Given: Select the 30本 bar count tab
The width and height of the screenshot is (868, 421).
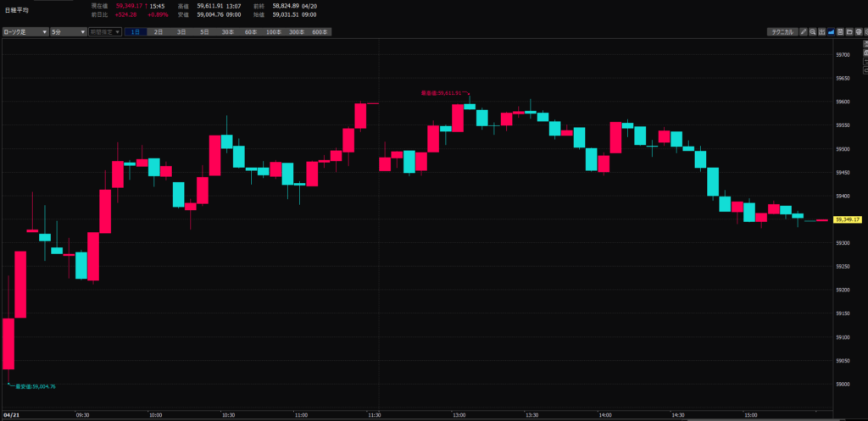Looking at the screenshot, I should pyautogui.click(x=227, y=31).
